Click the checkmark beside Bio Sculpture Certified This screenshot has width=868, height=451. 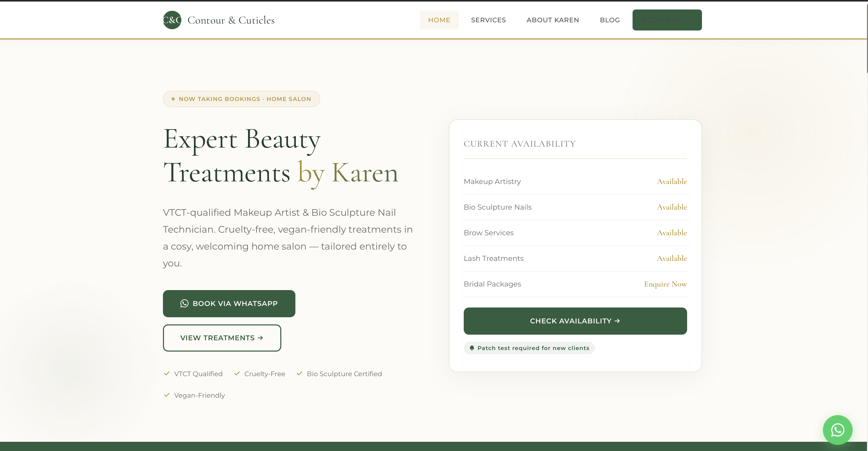pos(299,373)
